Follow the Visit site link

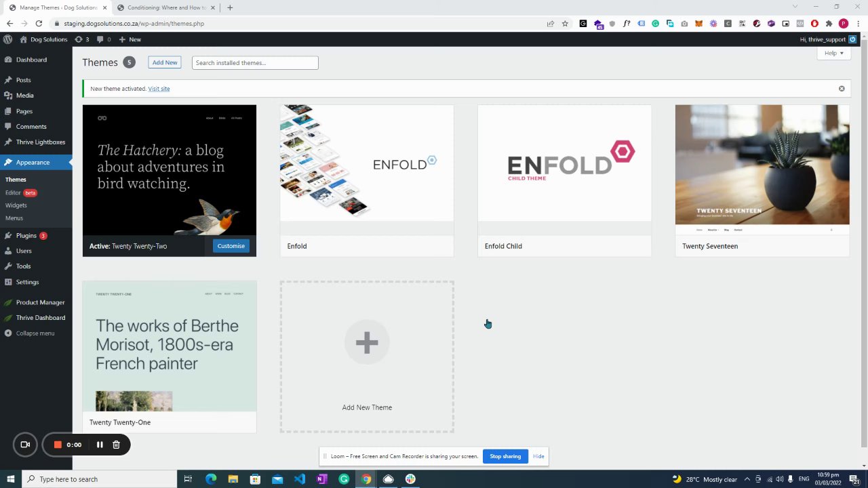(x=159, y=89)
